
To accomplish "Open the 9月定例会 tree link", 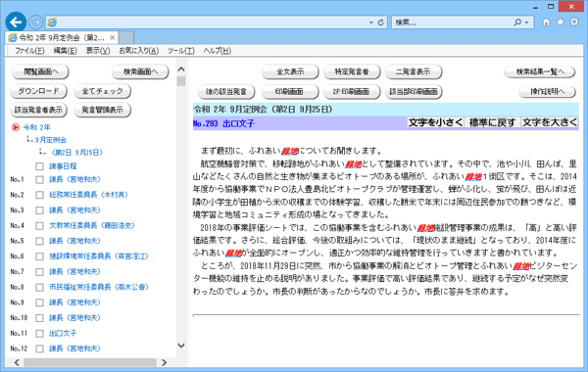I will point(51,140).
